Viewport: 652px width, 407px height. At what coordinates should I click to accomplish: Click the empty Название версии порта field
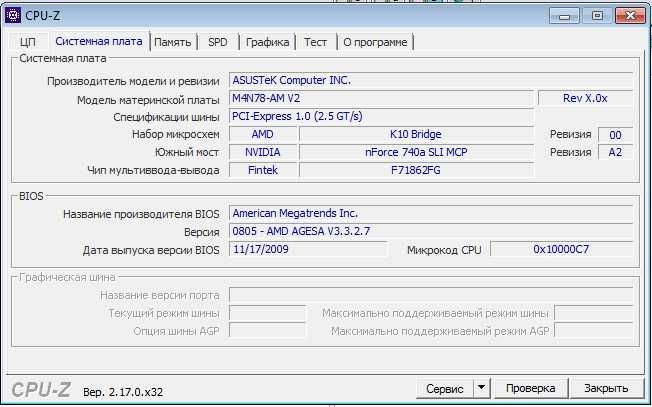tap(431, 295)
